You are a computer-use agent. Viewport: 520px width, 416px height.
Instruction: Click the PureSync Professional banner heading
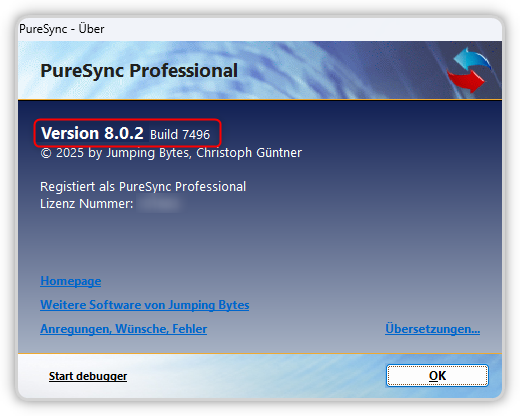(x=139, y=71)
